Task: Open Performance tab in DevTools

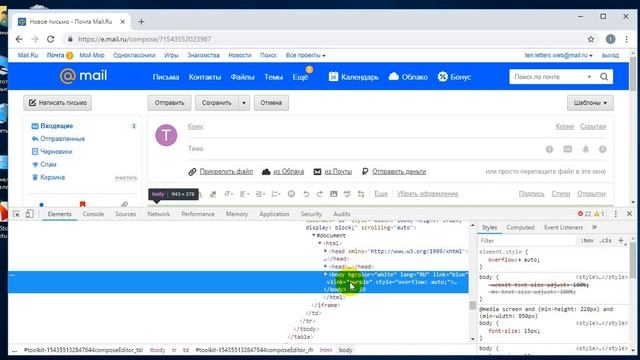Action: (x=198, y=214)
